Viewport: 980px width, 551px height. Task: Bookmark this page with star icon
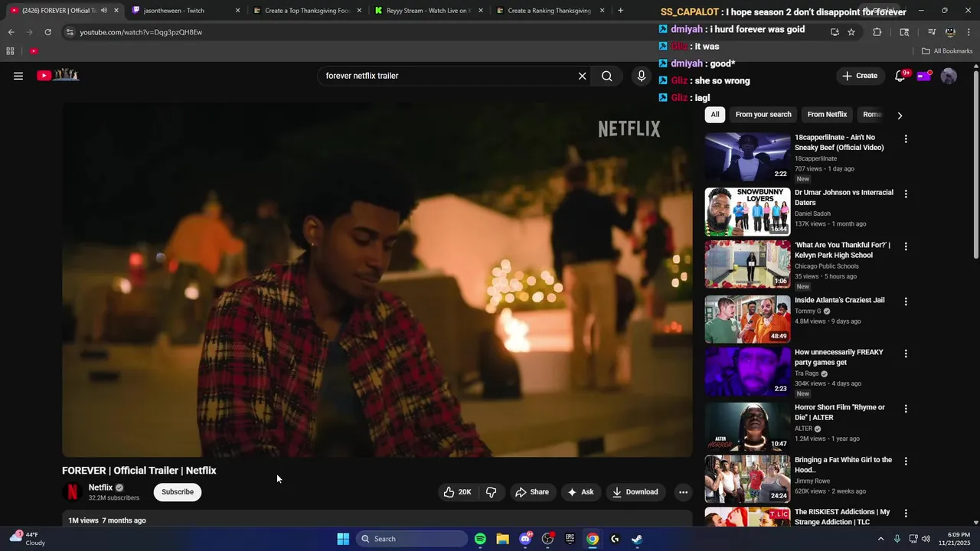pyautogui.click(x=851, y=32)
